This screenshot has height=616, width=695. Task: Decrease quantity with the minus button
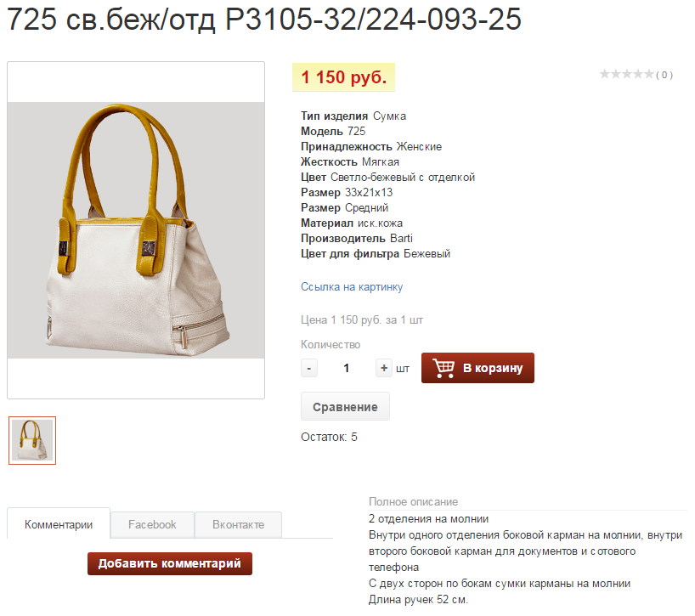pos(309,368)
